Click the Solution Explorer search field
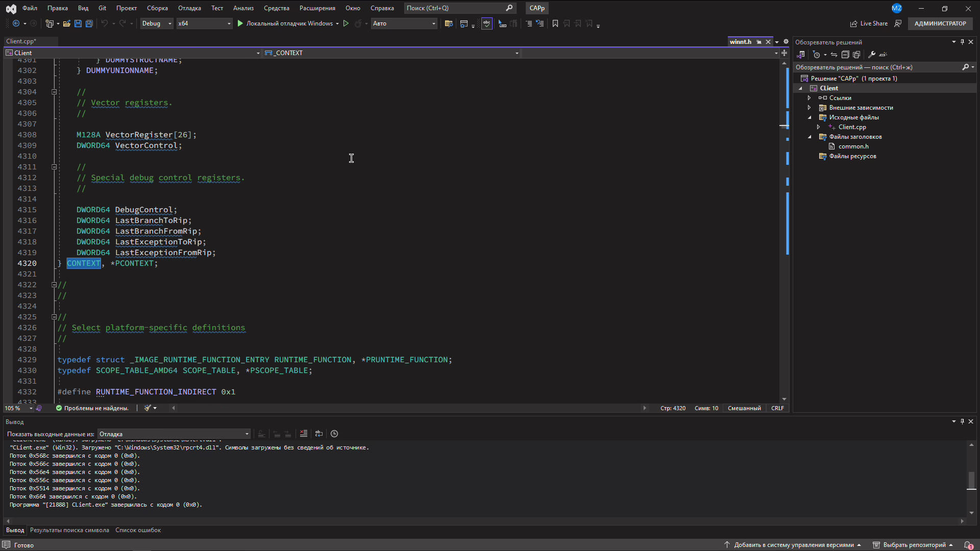The image size is (980, 551). click(x=877, y=67)
